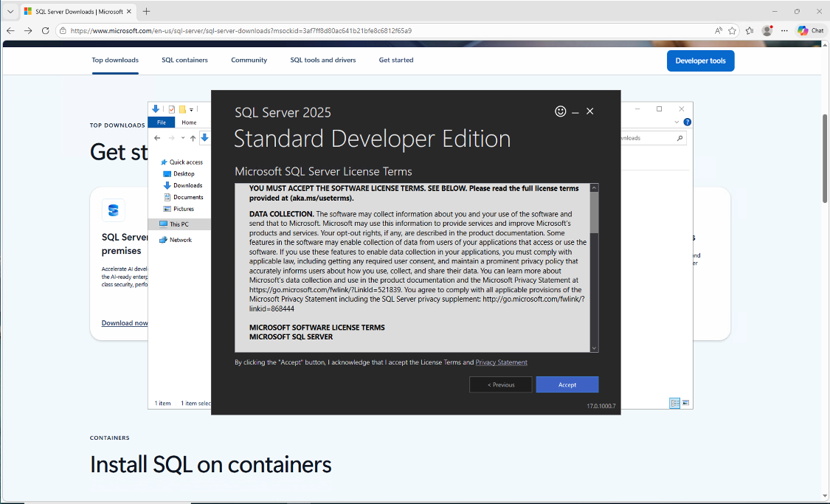Accept the SQL Server license terms
This screenshot has width=830, height=504.
567,385
